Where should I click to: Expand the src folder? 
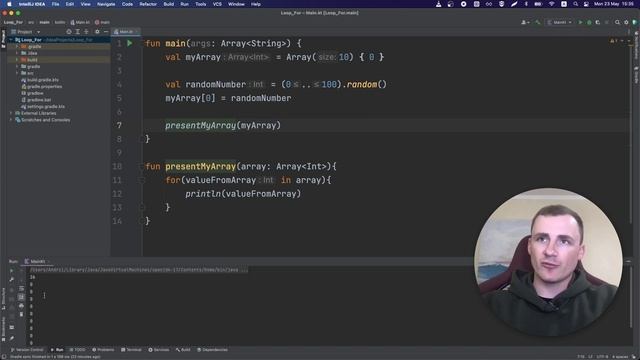click(x=17, y=73)
